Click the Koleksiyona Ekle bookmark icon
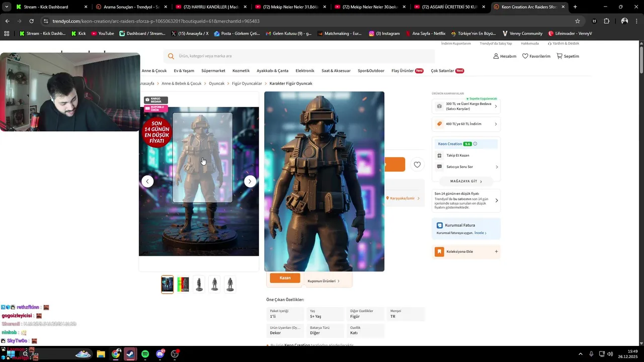The height and width of the screenshot is (362, 644). 439,251
